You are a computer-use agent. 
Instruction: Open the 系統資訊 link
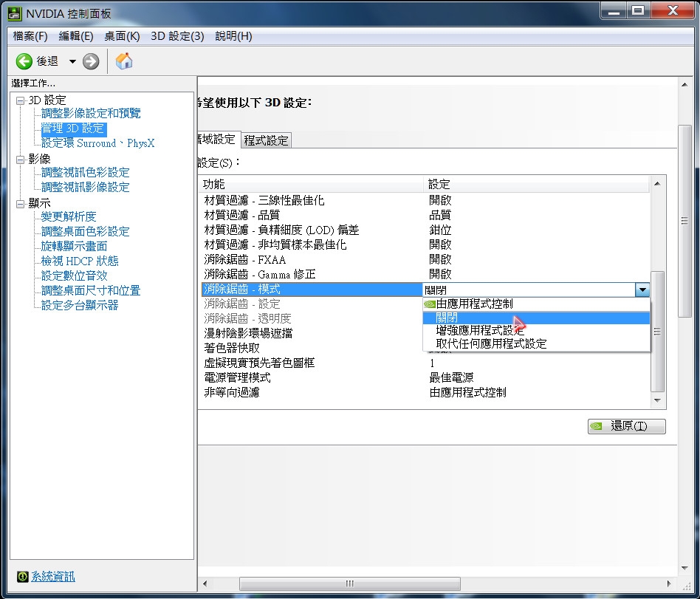pyautogui.click(x=52, y=577)
